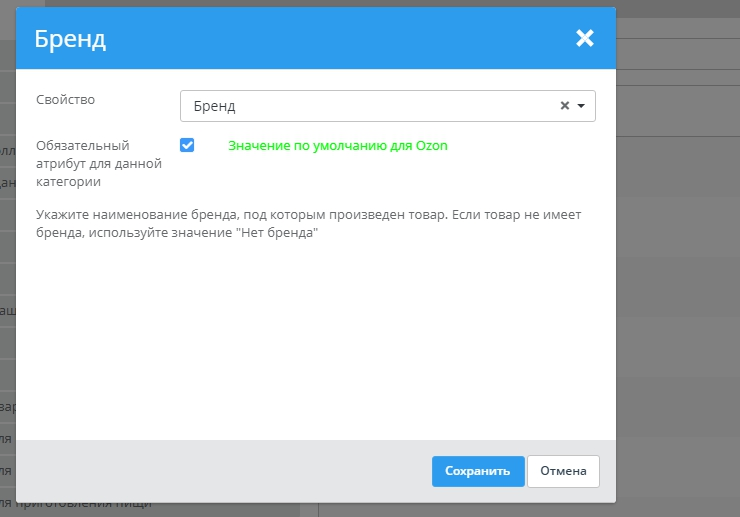Click the Свойство field label
The width and height of the screenshot is (740, 517).
[65, 99]
